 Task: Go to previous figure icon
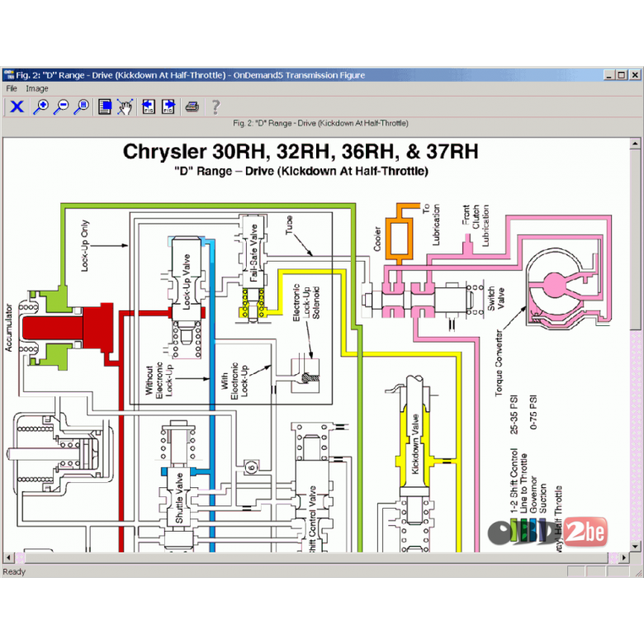click(149, 107)
